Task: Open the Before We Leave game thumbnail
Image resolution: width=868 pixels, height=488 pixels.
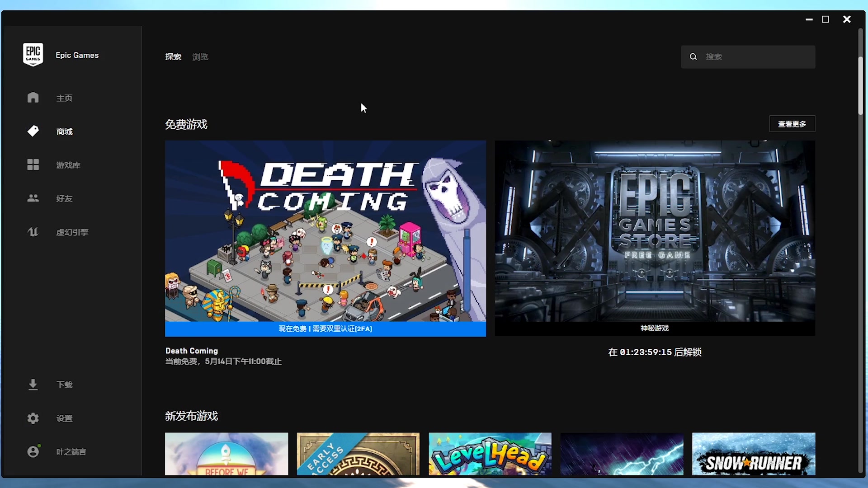Action: click(226, 454)
